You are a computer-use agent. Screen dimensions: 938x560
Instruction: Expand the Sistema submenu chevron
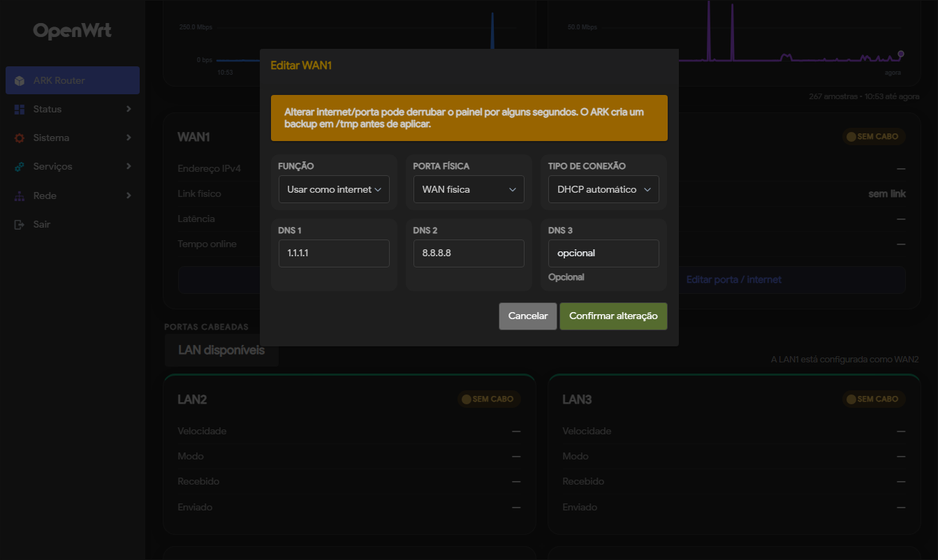click(129, 138)
